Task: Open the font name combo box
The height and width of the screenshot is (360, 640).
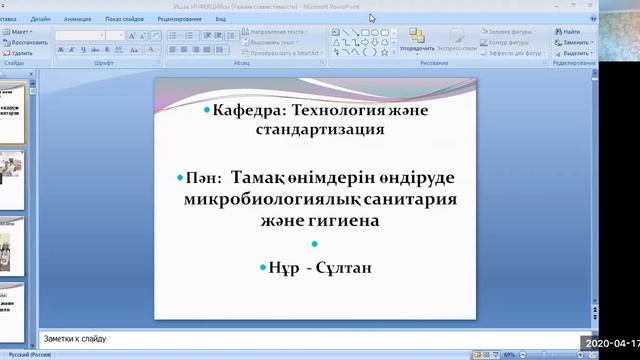Action: pyautogui.click(x=80, y=36)
